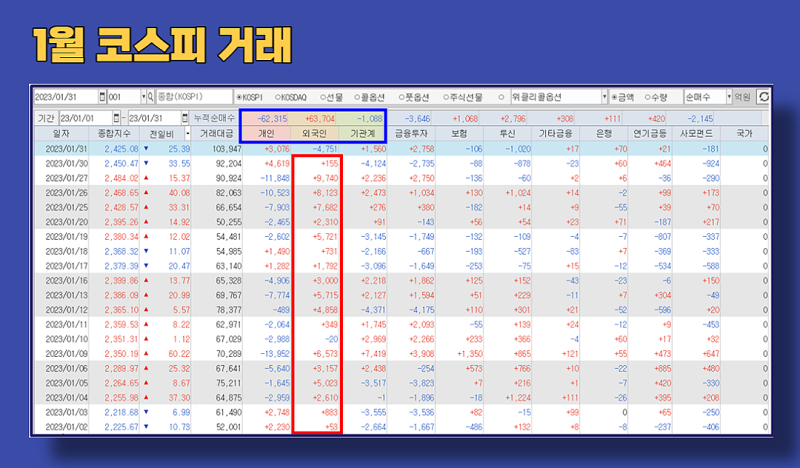The height and width of the screenshot is (468, 800).
Task: Click the 사모펀드 column header
Action: tap(696, 134)
